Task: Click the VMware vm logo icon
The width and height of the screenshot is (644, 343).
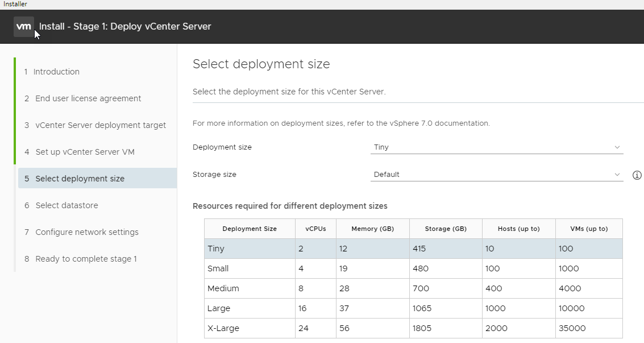Action: (24, 26)
